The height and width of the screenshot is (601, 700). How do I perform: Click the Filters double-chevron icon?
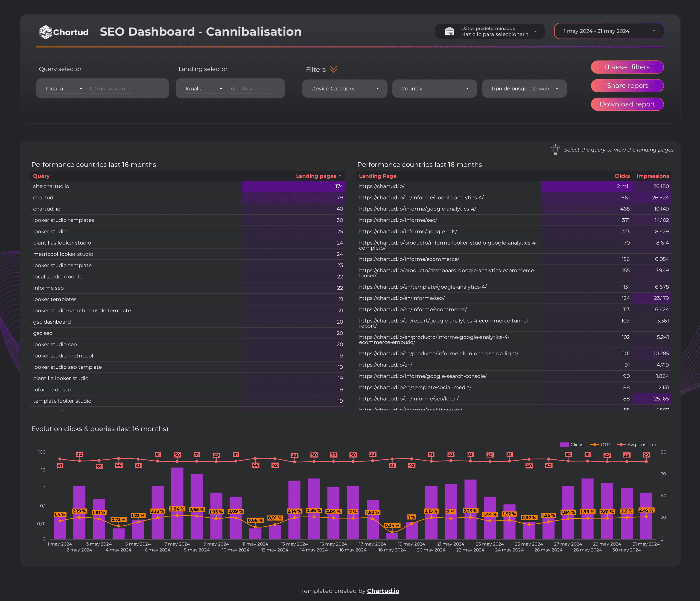(333, 69)
